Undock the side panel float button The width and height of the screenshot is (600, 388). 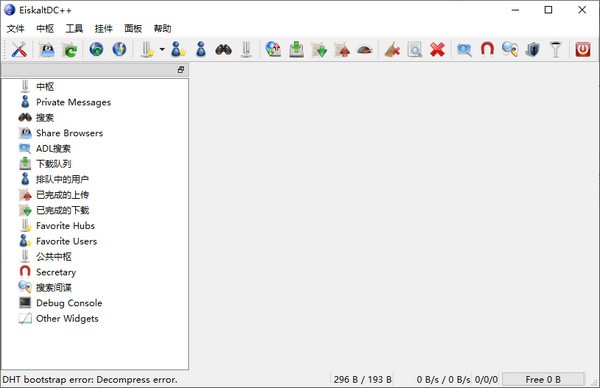point(181,70)
